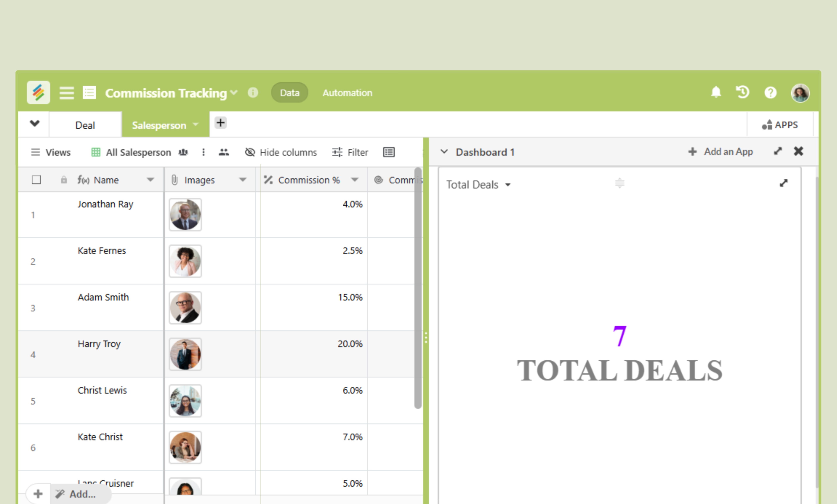Open revision history icon in top bar
The width and height of the screenshot is (837, 504).
point(743,92)
